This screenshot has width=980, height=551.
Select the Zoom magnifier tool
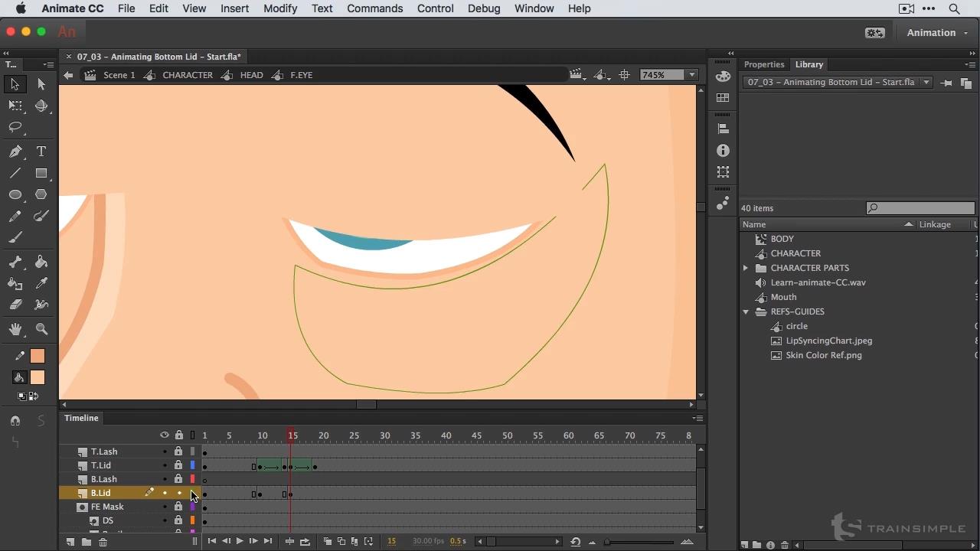point(41,329)
